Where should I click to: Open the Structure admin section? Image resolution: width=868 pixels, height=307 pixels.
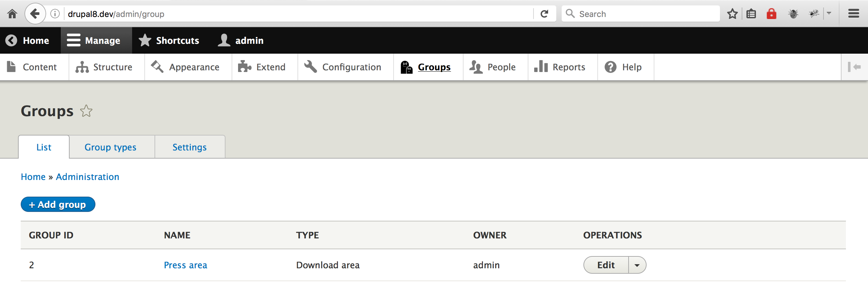pos(107,67)
